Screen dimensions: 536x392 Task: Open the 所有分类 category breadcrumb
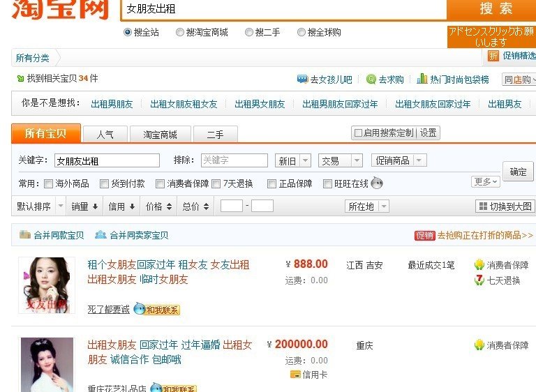33,58
